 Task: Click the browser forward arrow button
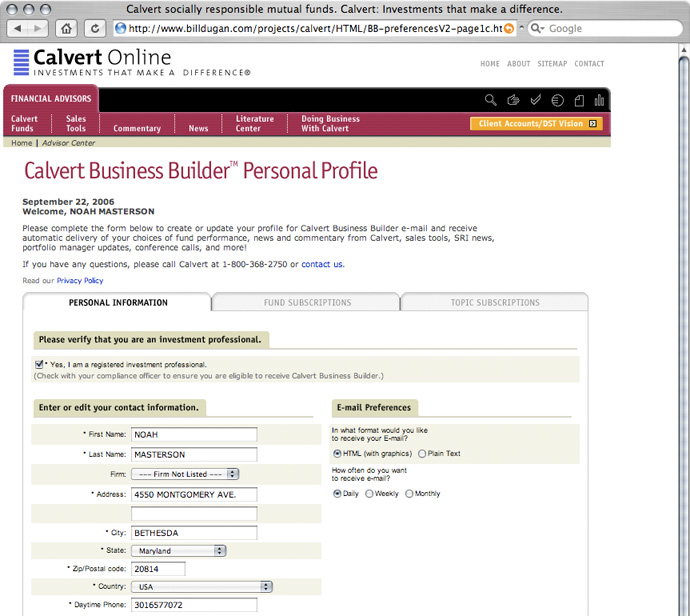point(38,29)
